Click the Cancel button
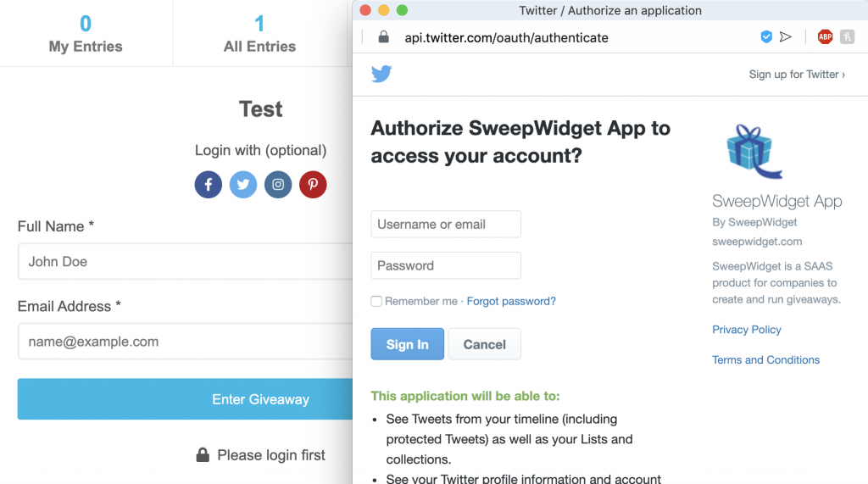Screen dimensions: 868x484 tap(484, 344)
